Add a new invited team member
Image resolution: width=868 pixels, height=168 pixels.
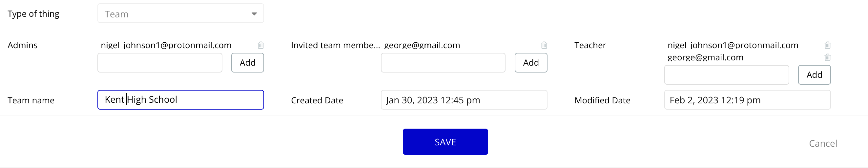[531, 63]
